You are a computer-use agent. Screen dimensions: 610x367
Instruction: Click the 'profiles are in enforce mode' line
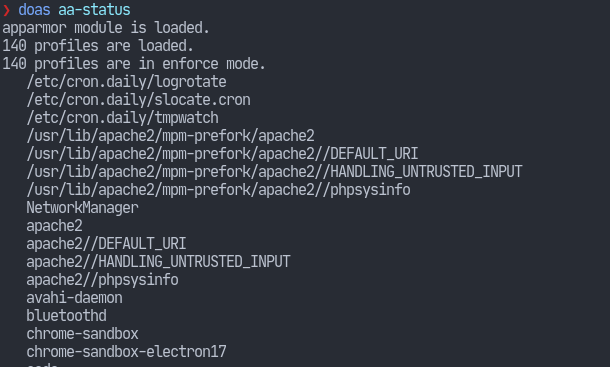pyautogui.click(x=134, y=63)
